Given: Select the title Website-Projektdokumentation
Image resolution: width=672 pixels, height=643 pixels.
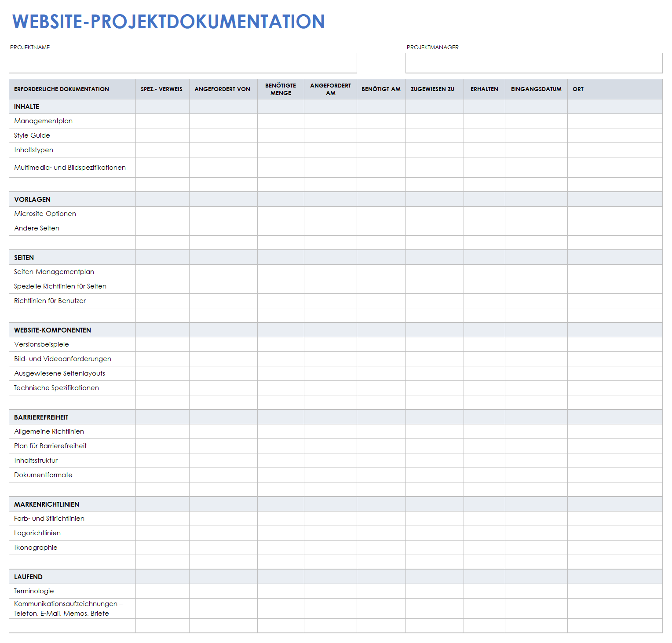Looking at the screenshot, I should coord(168,22).
